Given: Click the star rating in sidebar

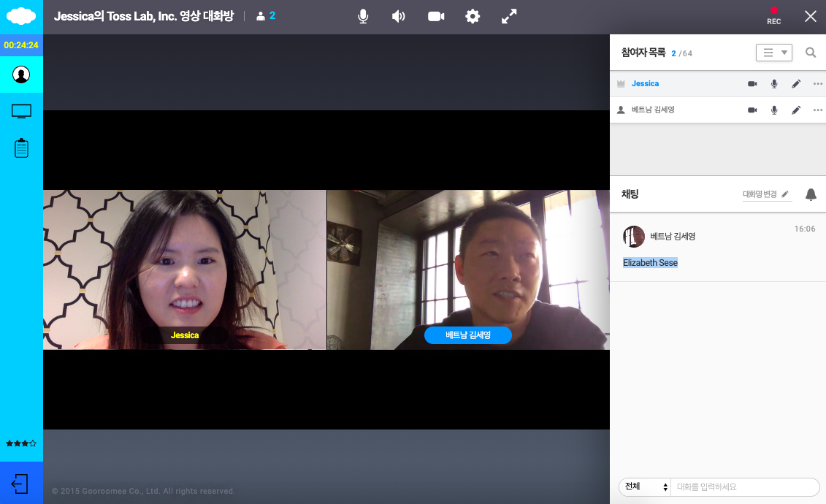Looking at the screenshot, I should click(21, 443).
